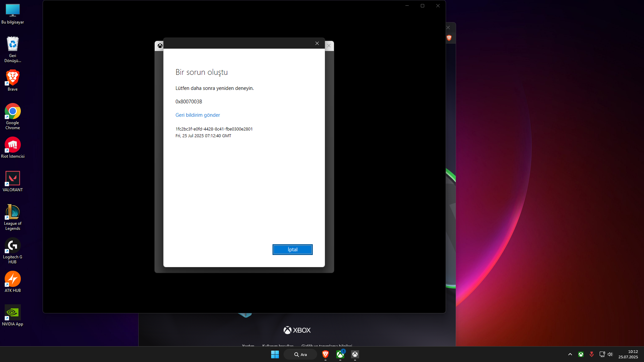
Task: Select the Geri Dönüşüm recycle bin icon
Action: coord(13,49)
